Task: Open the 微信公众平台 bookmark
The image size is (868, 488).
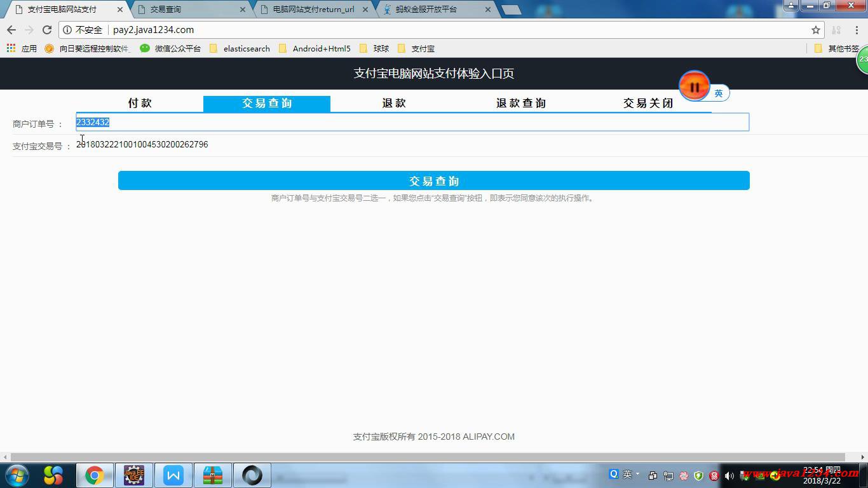Action: point(170,48)
